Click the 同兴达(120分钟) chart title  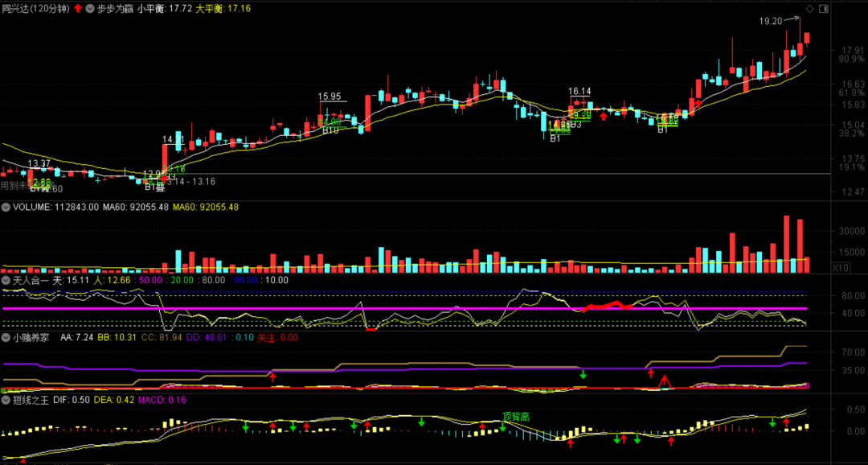tap(35, 8)
